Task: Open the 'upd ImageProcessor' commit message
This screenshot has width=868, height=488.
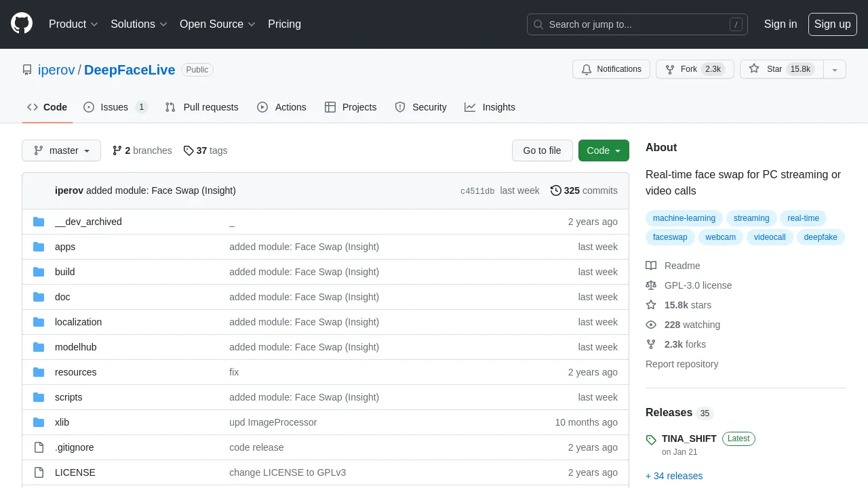Action: [x=273, y=422]
